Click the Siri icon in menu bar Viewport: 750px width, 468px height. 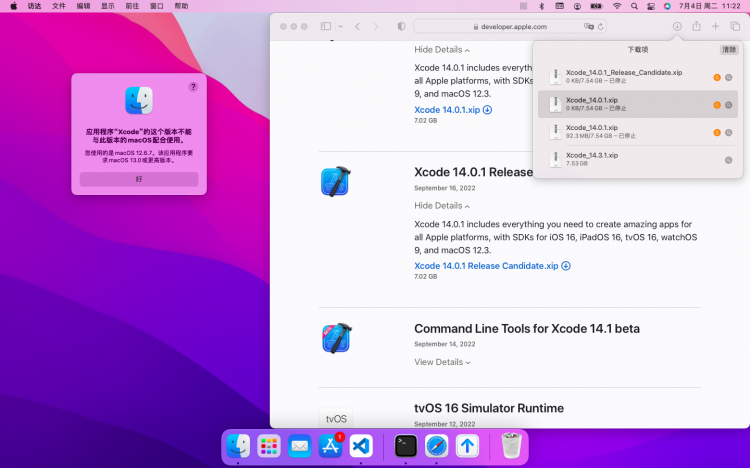[667, 6]
